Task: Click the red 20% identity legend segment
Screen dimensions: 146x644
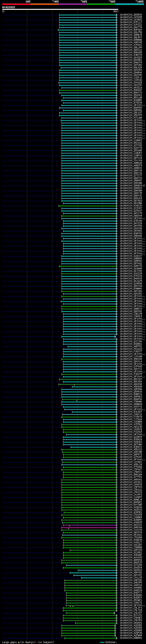Action: (16, 4)
